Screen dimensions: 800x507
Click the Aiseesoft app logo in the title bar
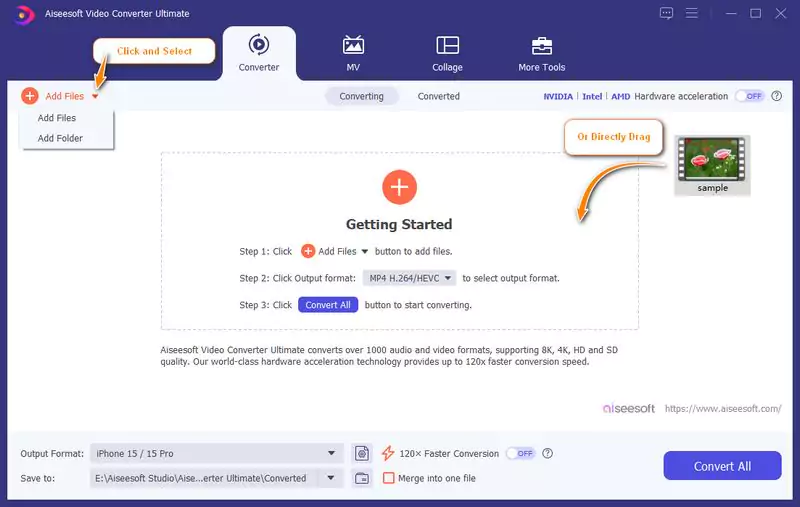[23, 14]
